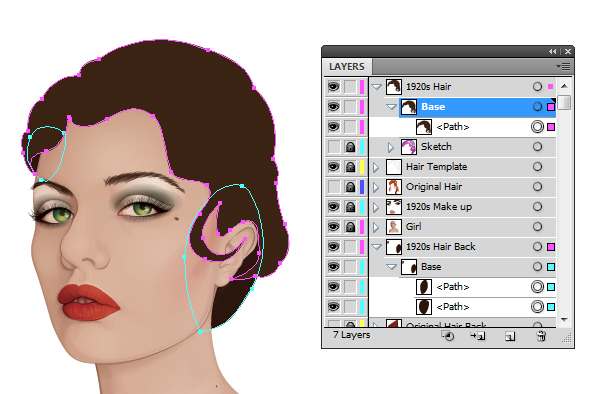595x394 pixels.
Task: Unlock the Hair Template layer padlock
Action: coord(350,167)
